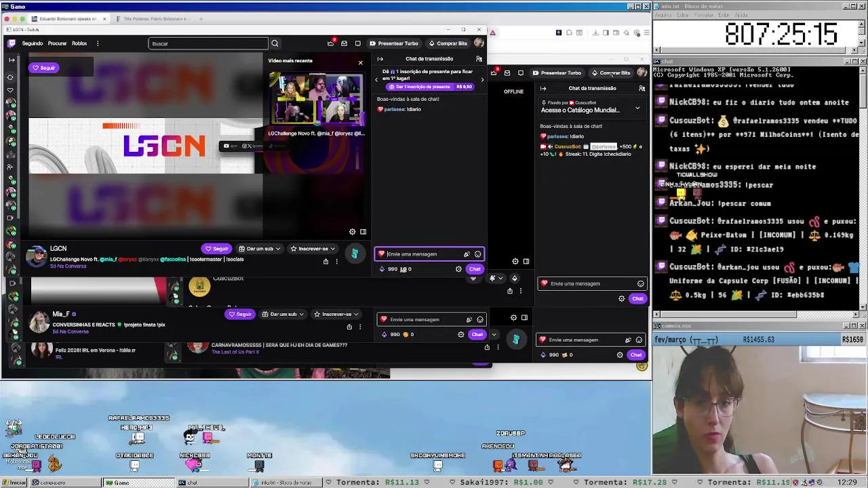The width and height of the screenshot is (868, 488).
Task: Open the LGChallenge Novo video thumbnail
Action: (x=317, y=99)
